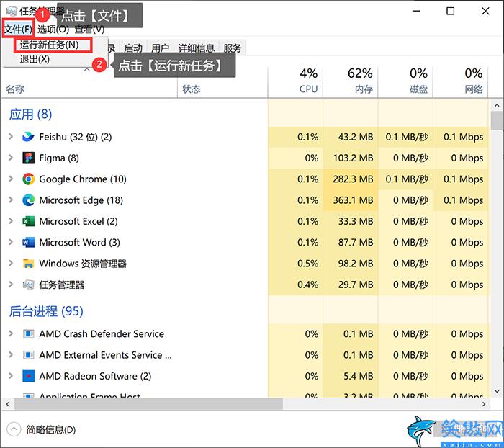The width and height of the screenshot is (504, 448).
Task: Click the Microsoft Word icon
Action: click(x=28, y=243)
